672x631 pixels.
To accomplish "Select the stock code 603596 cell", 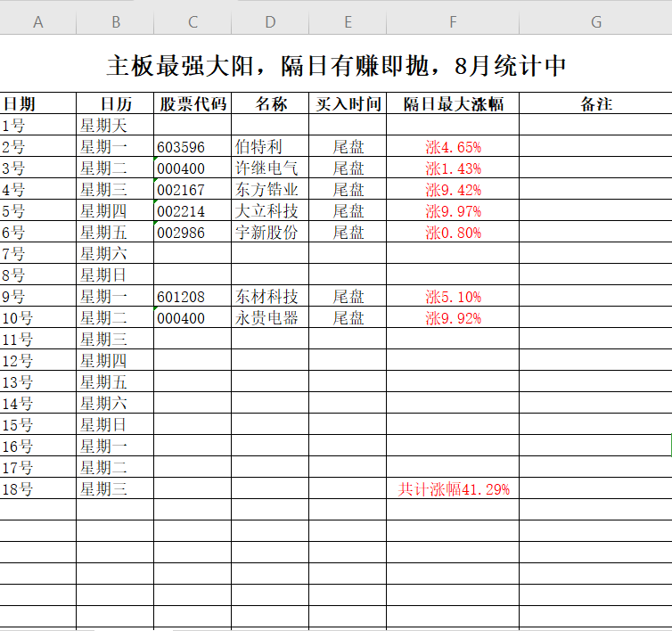I will [193, 147].
